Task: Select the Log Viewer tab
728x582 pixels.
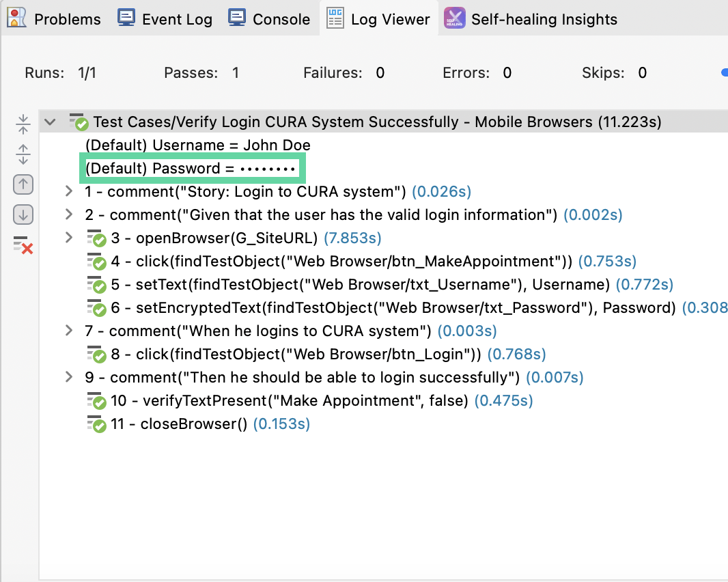Action: pos(379,19)
